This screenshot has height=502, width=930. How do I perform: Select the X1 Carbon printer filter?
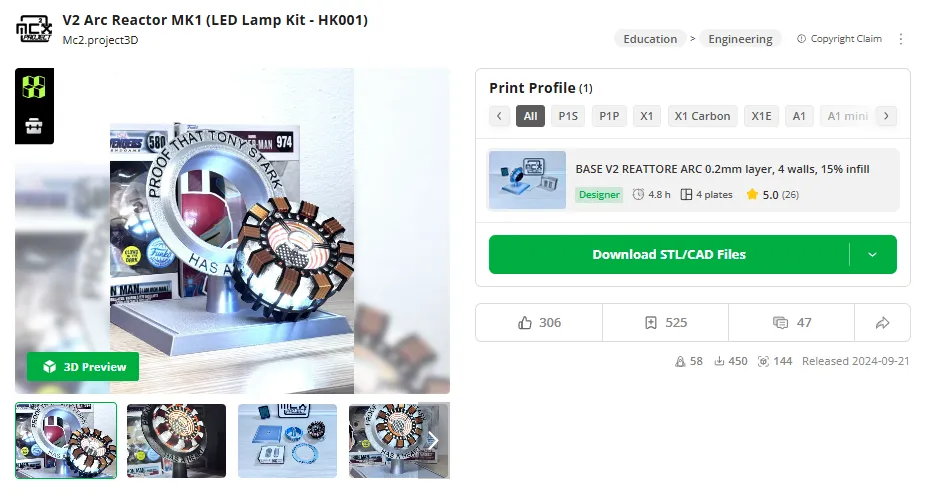pyautogui.click(x=702, y=116)
